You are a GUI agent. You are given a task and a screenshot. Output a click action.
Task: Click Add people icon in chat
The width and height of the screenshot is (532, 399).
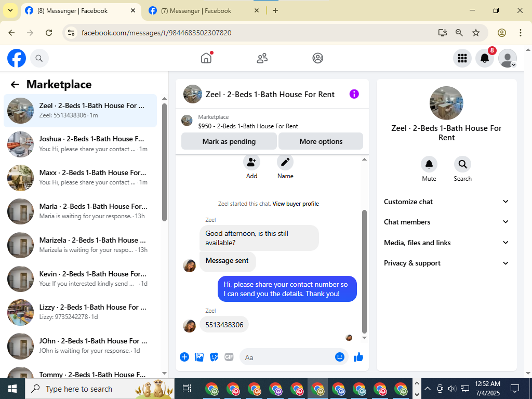(251, 163)
